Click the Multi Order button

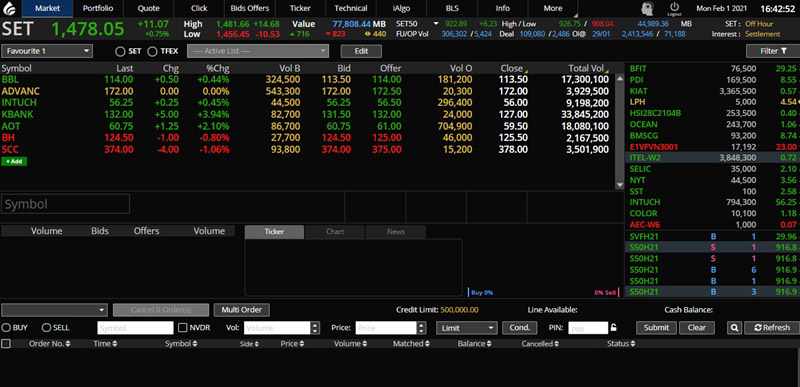[x=242, y=310]
